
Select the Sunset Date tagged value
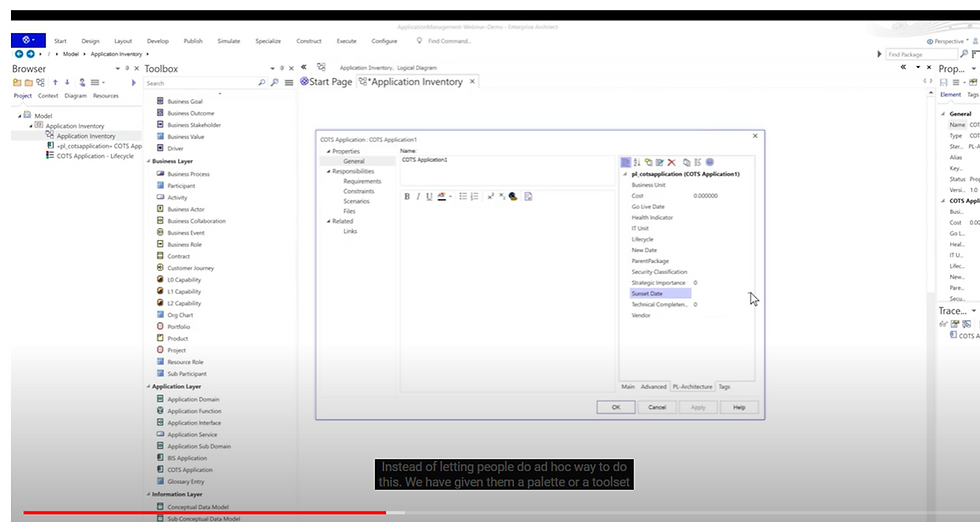tap(660, 293)
